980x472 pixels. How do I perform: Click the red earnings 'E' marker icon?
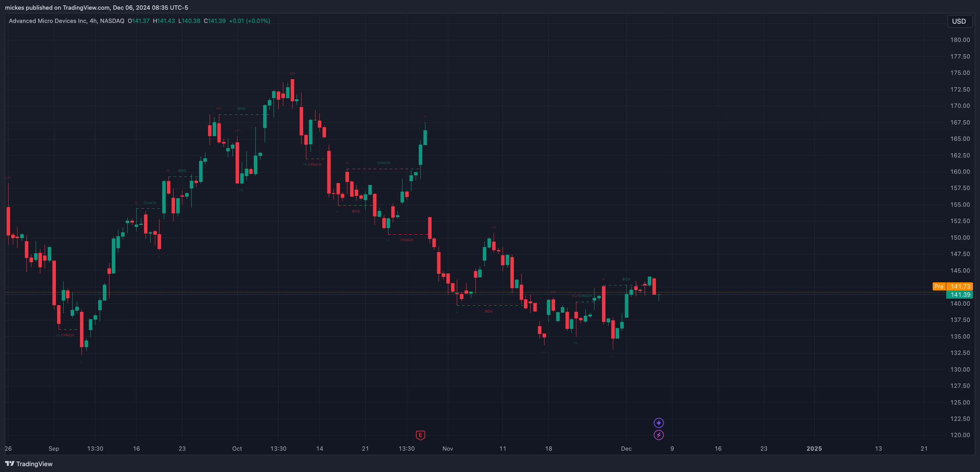[x=420, y=435]
